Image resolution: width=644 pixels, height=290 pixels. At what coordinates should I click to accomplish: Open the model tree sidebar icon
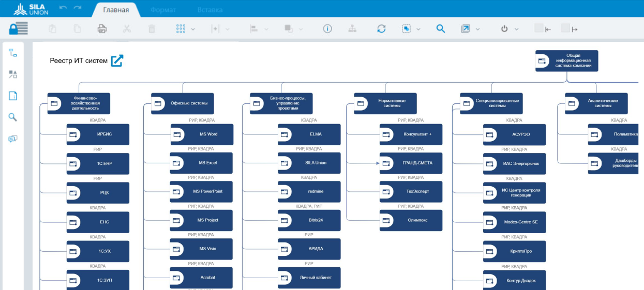click(x=13, y=53)
